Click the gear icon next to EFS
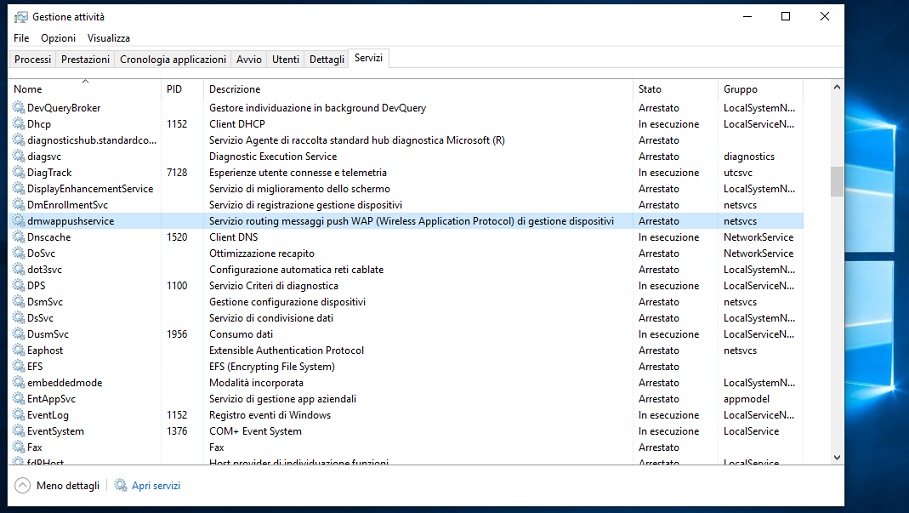 (19, 367)
